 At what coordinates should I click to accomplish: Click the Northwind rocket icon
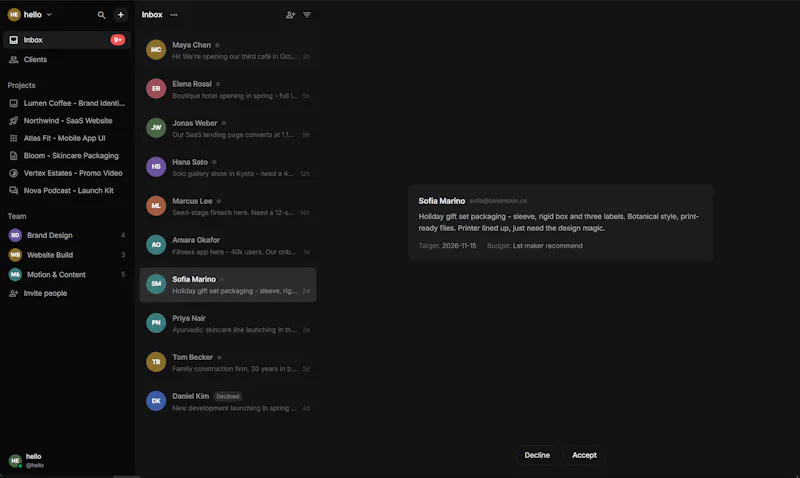tap(14, 121)
